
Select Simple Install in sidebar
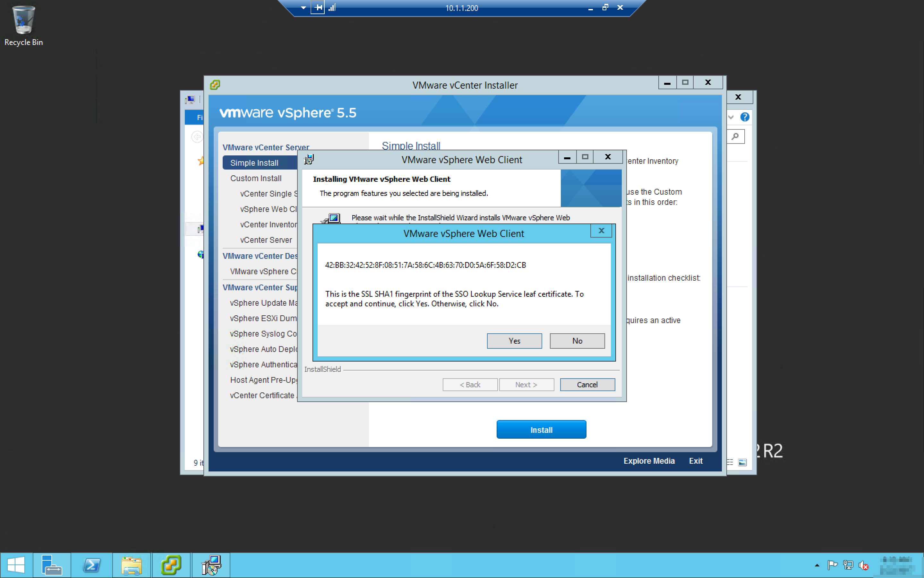coord(260,163)
